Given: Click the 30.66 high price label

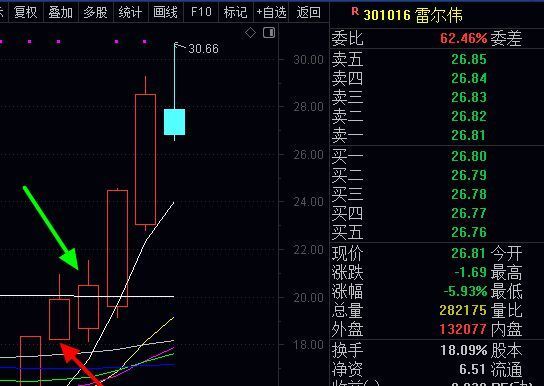Looking at the screenshot, I should [203, 49].
